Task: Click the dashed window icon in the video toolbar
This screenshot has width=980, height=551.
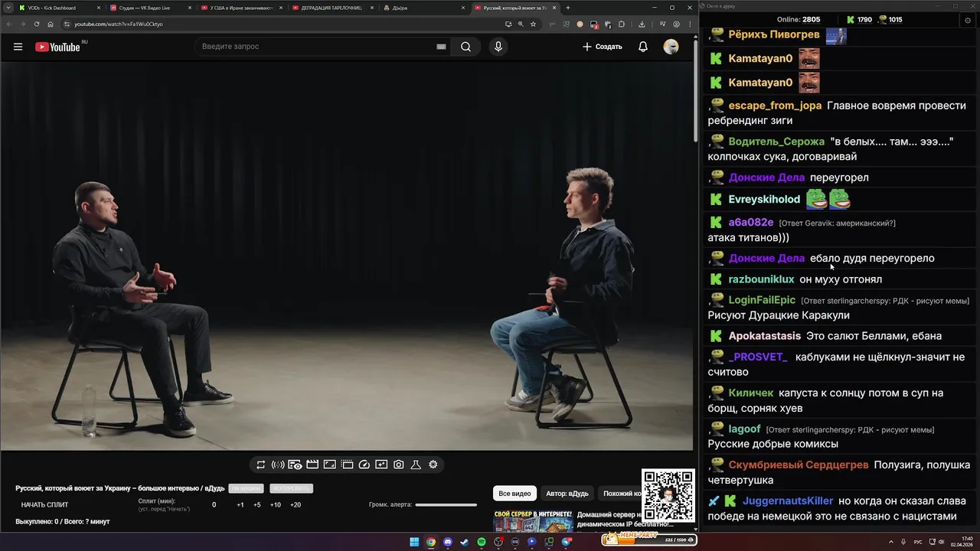Action: [347, 465]
